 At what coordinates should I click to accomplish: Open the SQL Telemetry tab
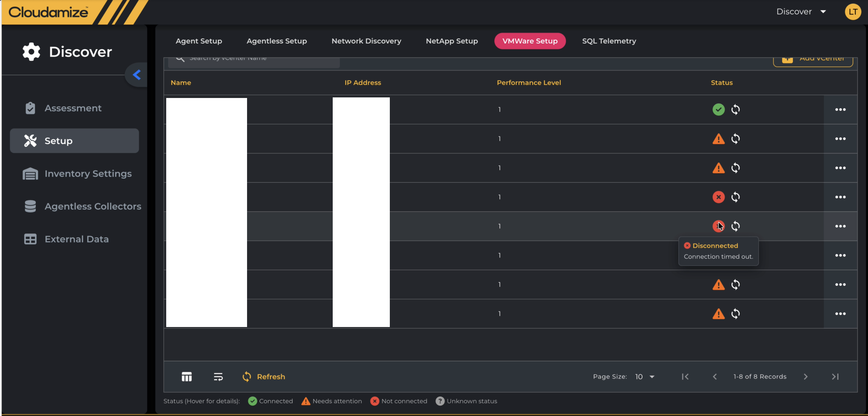coord(609,41)
